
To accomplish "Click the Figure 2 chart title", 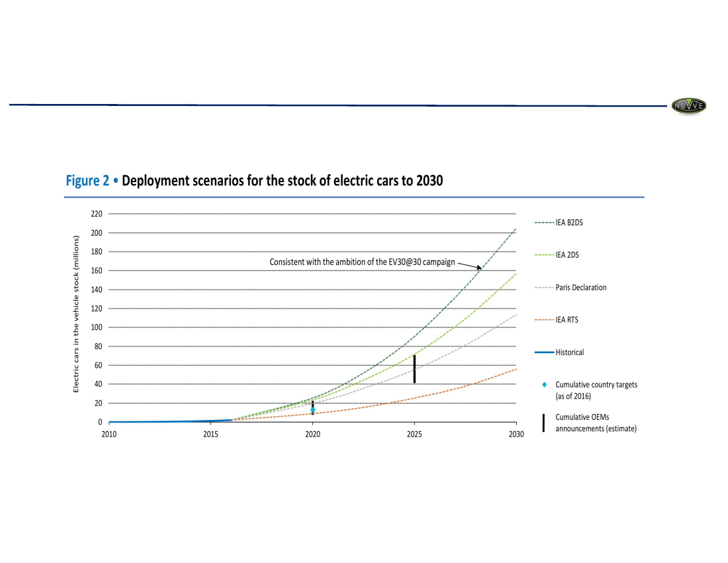I will pyautogui.click(x=254, y=181).
